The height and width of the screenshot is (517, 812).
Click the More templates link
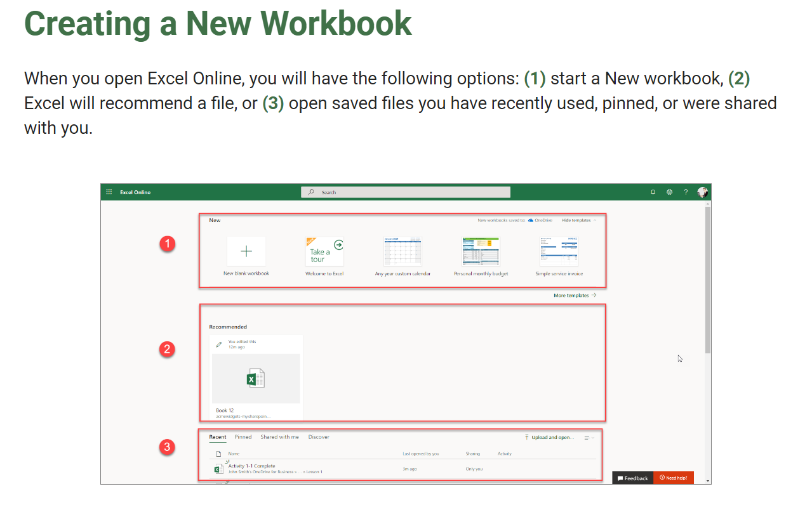[x=571, y=295]
